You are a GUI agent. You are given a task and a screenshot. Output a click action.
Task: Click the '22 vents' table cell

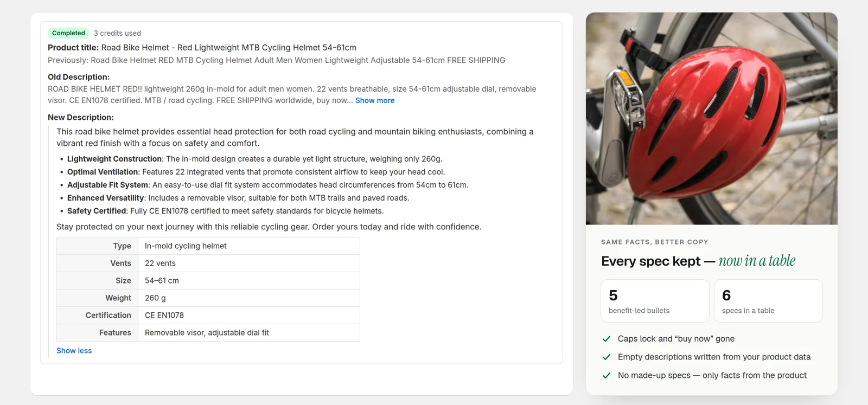pos(249,263)
